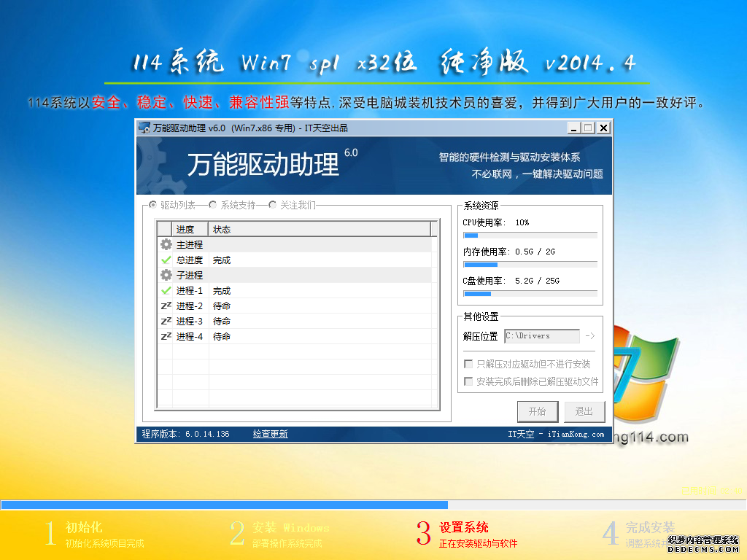
Task: Click the 内存使用率 progress bar
Action: [530, 264]
